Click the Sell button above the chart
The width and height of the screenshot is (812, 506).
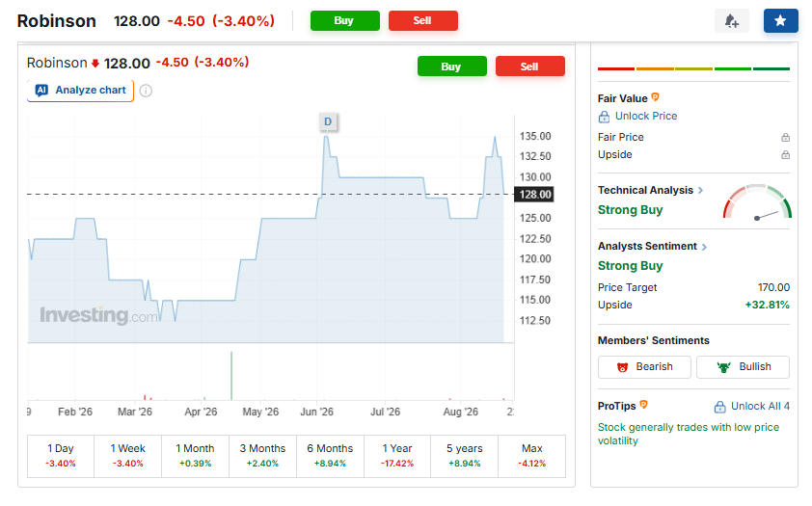[530, 67]
